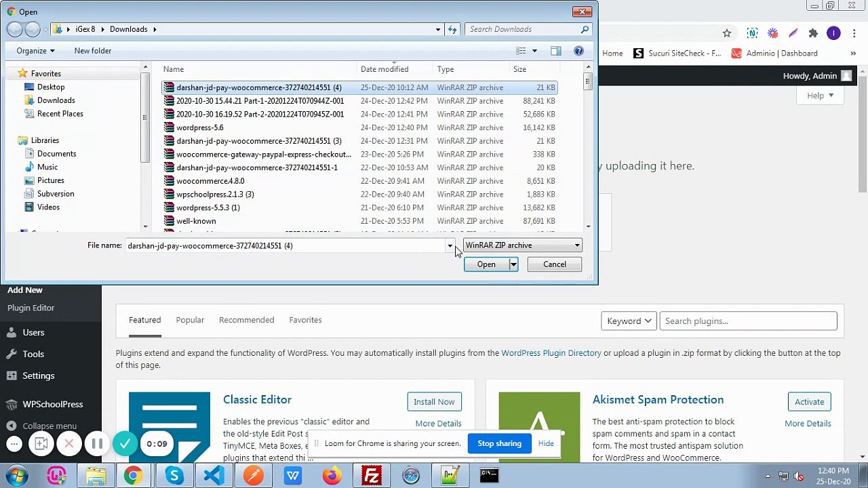868x488 pixels.
Task: Click the File name input field
Action: (x=285, y=245)
